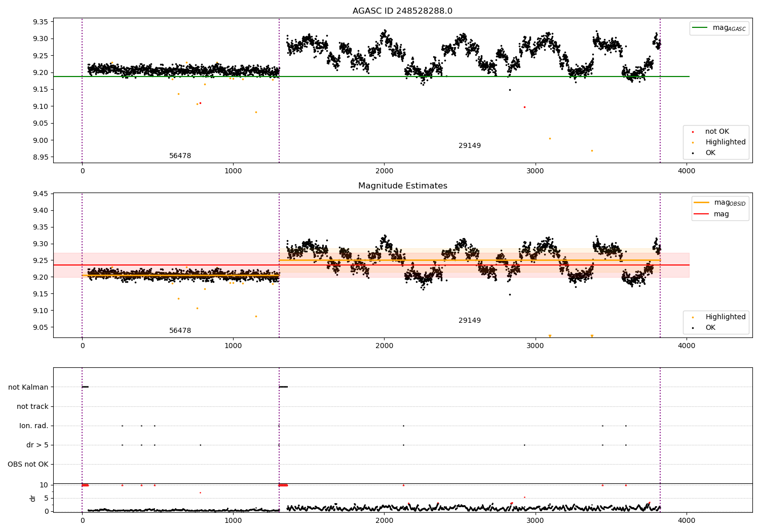
Task: Click the 9.40 tick in Magnitude Estimates plot
Action: tap(41, 210)
